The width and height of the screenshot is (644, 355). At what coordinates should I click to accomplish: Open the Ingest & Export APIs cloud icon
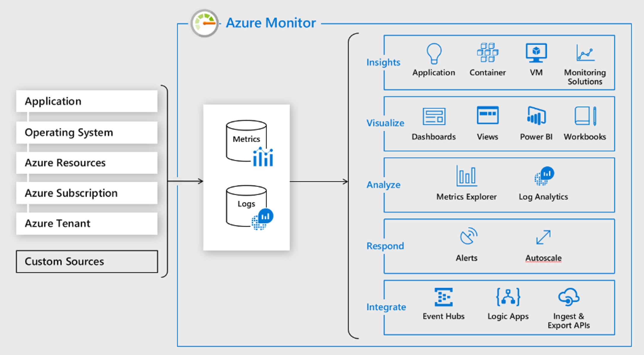(x=569, y=297)
